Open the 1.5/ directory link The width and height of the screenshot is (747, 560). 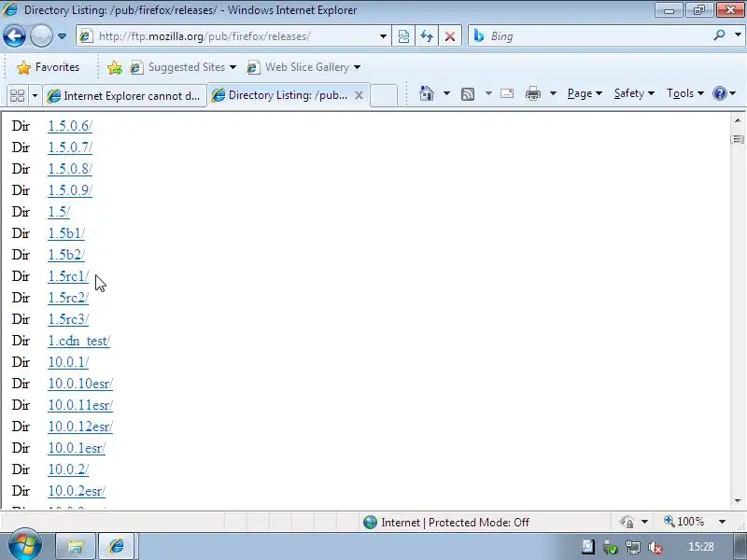coord(59,212)
